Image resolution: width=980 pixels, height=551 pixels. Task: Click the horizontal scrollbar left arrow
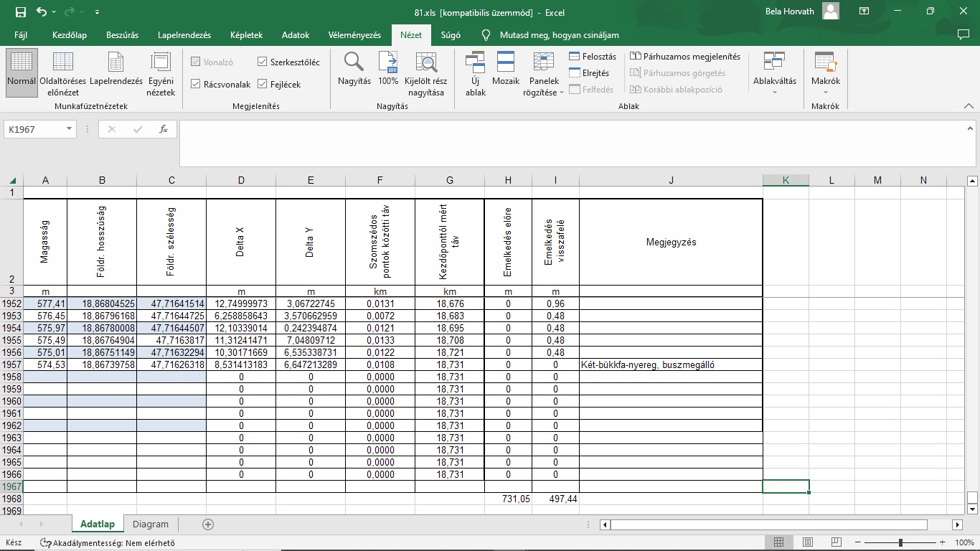tap(606, 524)
